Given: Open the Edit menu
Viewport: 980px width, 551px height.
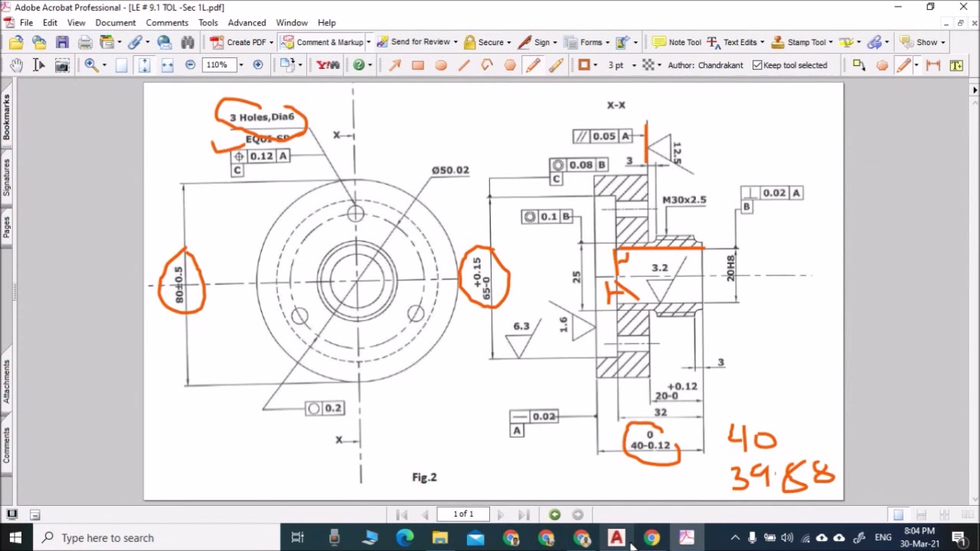Looking at the screenshot, I should pyautogui.click(x=50, y=23).
